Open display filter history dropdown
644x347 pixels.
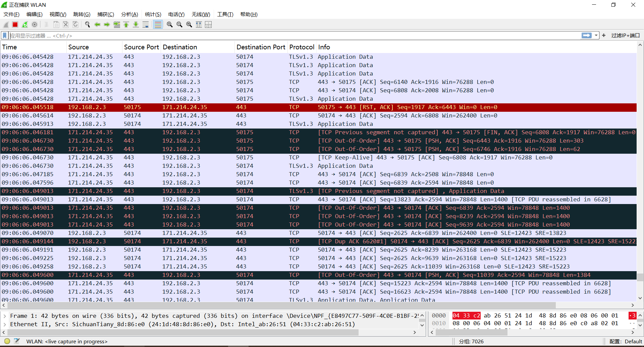[596, 35]
